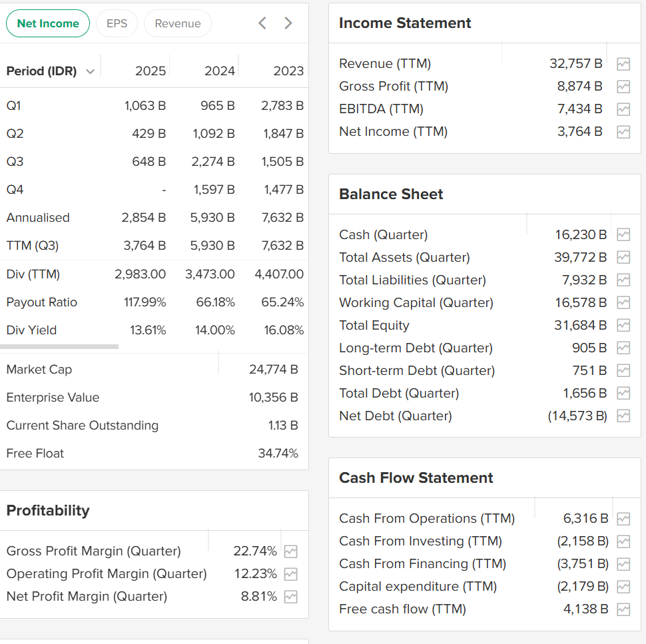Open chart icon for Cash (Quarter)

(x=623, y=235)
